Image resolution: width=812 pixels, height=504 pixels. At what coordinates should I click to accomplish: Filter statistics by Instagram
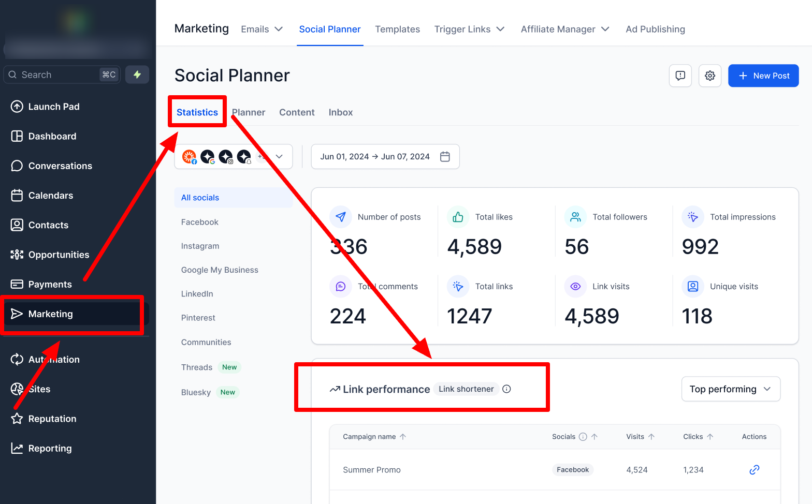click(200, 246)
